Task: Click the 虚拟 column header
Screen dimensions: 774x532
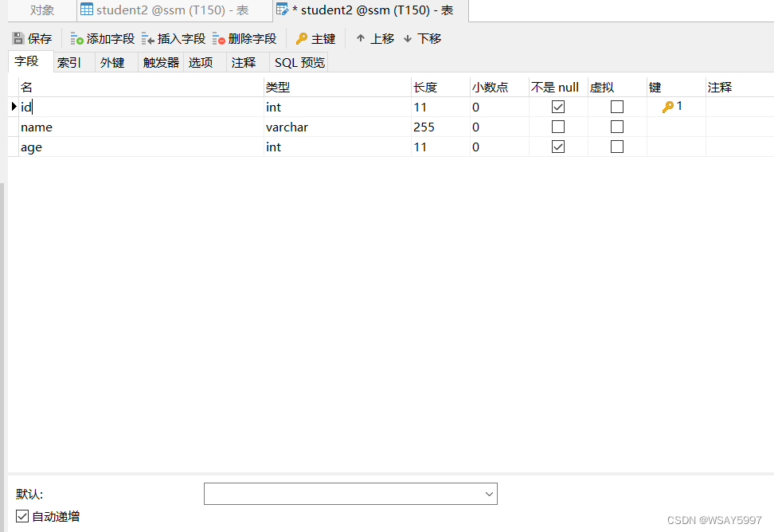Action: pos(617,88)
